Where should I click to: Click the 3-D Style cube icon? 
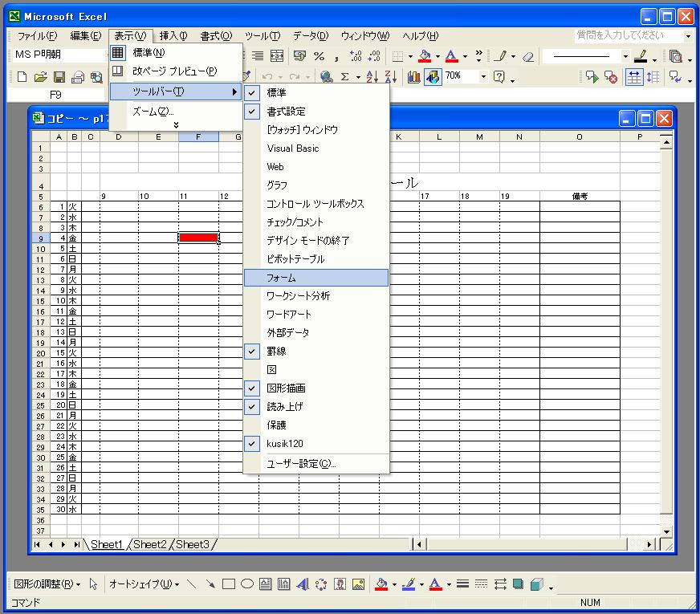(536, 584)
